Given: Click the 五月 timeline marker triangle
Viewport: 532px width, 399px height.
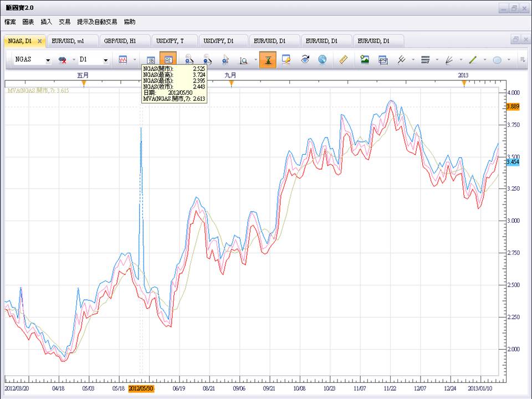Looking at the screenshot, I should pos(84,83).
